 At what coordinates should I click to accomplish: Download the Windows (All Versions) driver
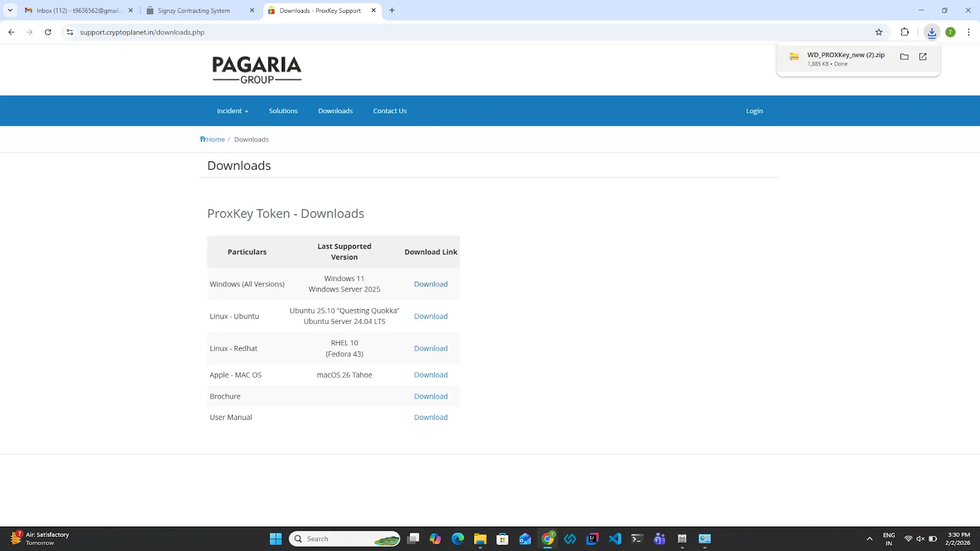[x=431, y=284]
